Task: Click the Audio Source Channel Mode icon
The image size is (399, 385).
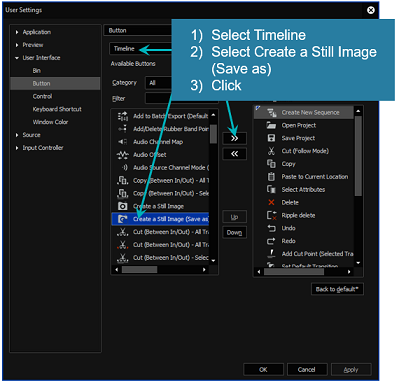Action: (x=124, y=168)
